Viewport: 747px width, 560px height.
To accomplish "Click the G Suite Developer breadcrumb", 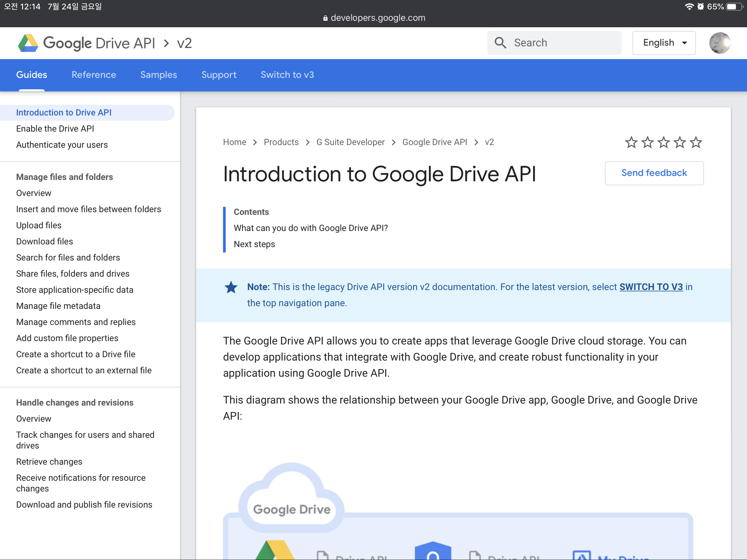I will pyautogui.click(x=350, y=142).
